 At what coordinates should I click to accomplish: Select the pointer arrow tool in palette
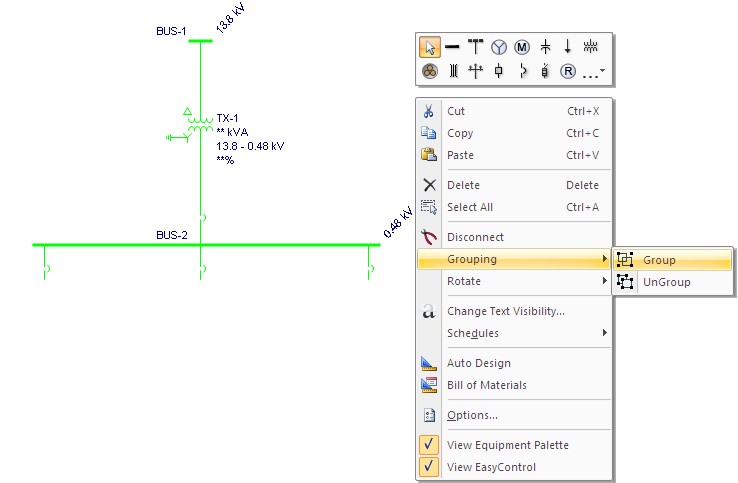430,47
